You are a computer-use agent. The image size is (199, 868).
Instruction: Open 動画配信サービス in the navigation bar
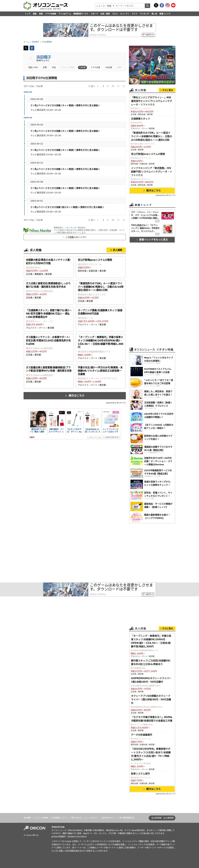(x=81, y=14)
